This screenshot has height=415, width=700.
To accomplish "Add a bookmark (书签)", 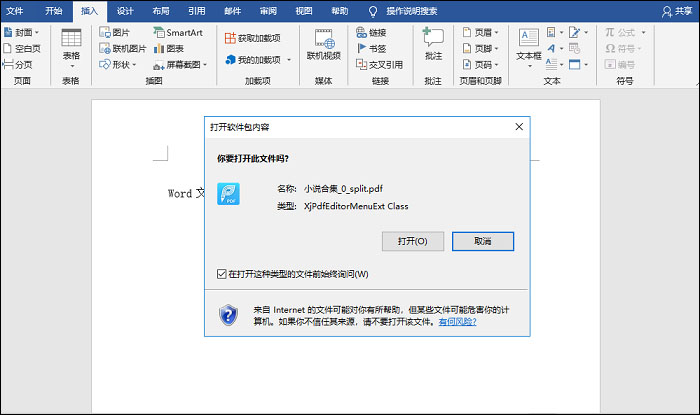I will pyautogui.click(x=371, y=49).
